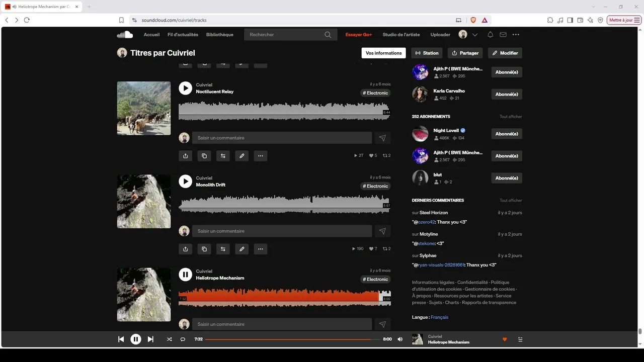Copy the Noctilucent Relay track link
Image resolution: width=644 pixels, height=362 pixels.
(204, 156)
